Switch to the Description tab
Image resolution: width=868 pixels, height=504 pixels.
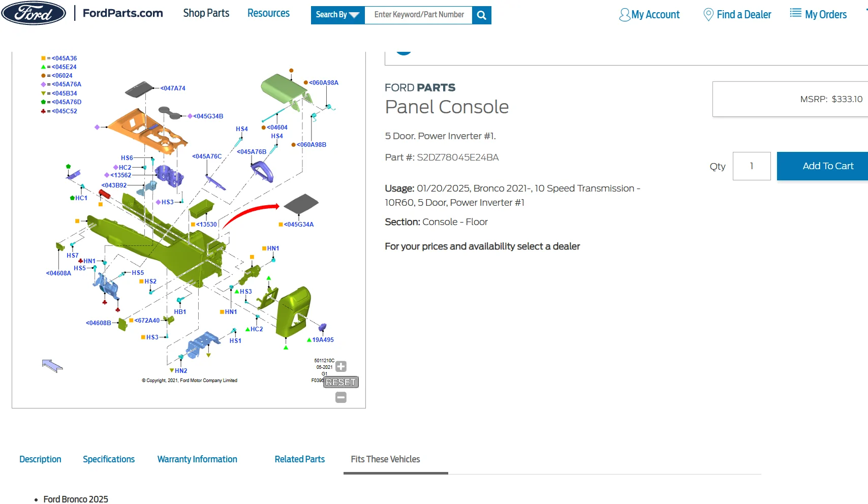[40, 459]
